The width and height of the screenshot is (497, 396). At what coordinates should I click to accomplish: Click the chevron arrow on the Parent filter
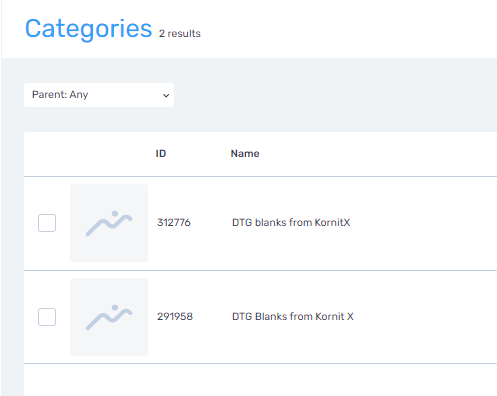pyautogui.click(x=166, y=96)
